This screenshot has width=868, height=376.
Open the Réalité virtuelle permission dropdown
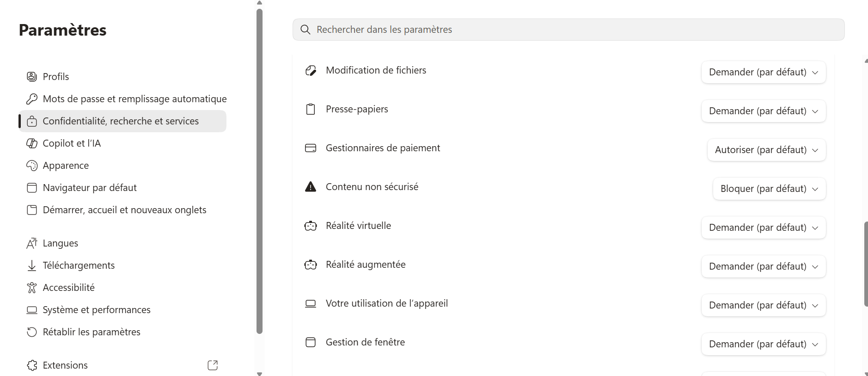[764, 228]
